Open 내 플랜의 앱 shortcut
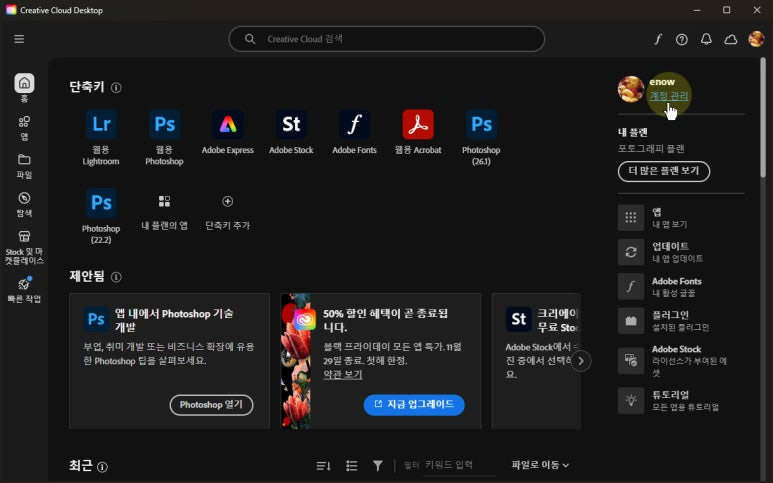 (x=164, y=212)
